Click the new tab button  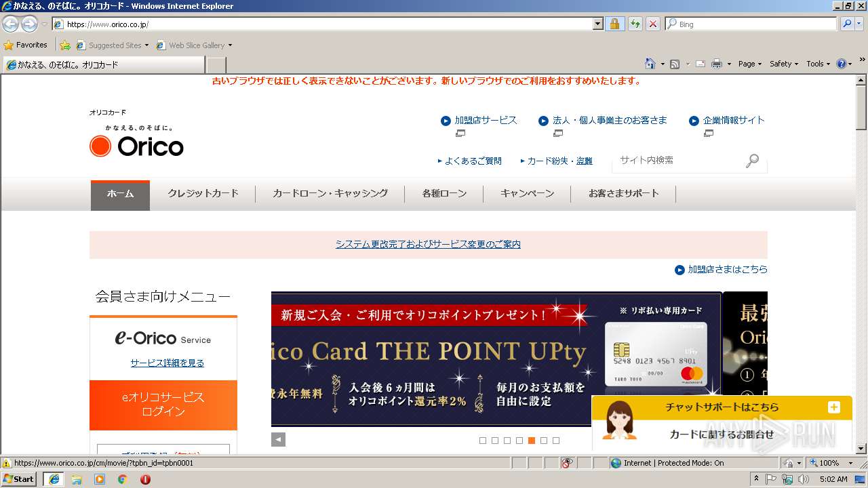pos(216,65)
